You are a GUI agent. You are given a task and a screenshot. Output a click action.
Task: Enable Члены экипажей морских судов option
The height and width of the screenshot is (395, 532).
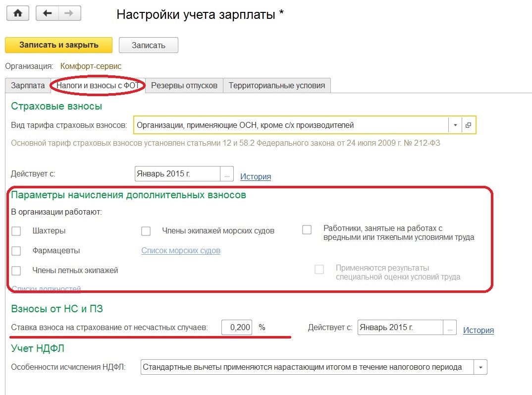(146, 230)
